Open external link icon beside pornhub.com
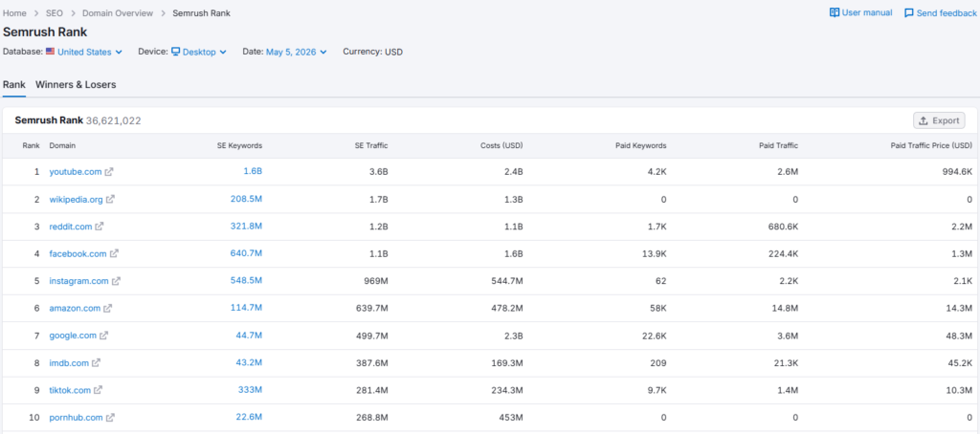Screen dimensions: 980x434 (x=110, y=417)
